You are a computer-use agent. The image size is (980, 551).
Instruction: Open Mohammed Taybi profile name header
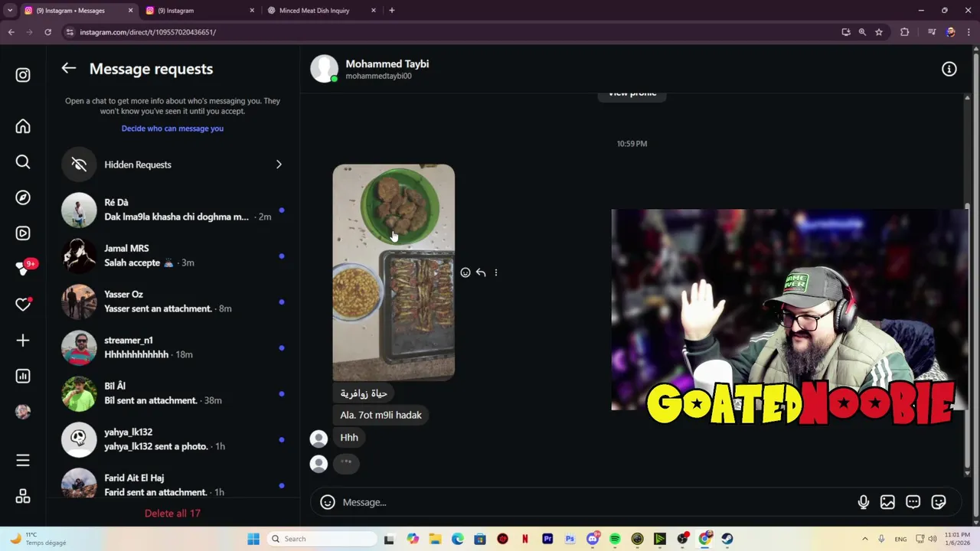(x=387, y=64)
